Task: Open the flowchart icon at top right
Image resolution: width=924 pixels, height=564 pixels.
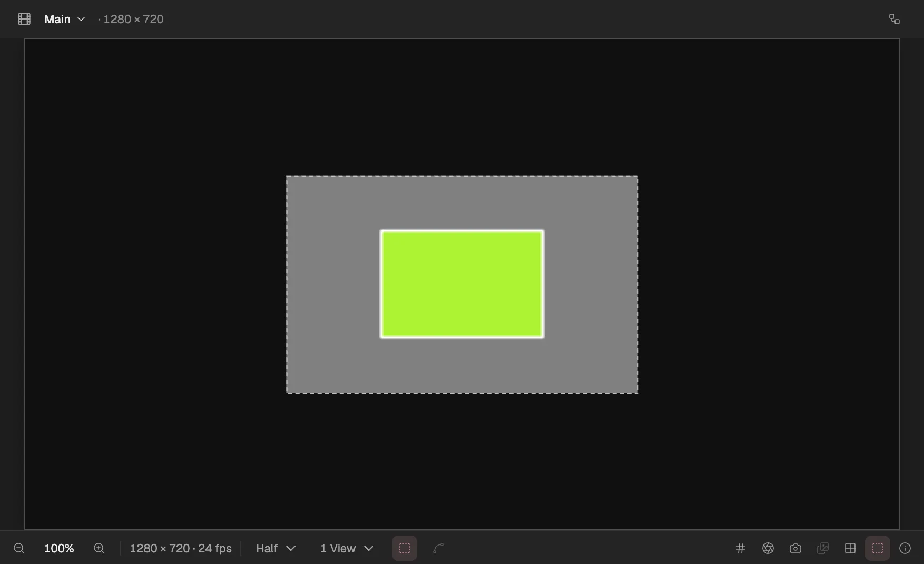Action: [894, 19]
